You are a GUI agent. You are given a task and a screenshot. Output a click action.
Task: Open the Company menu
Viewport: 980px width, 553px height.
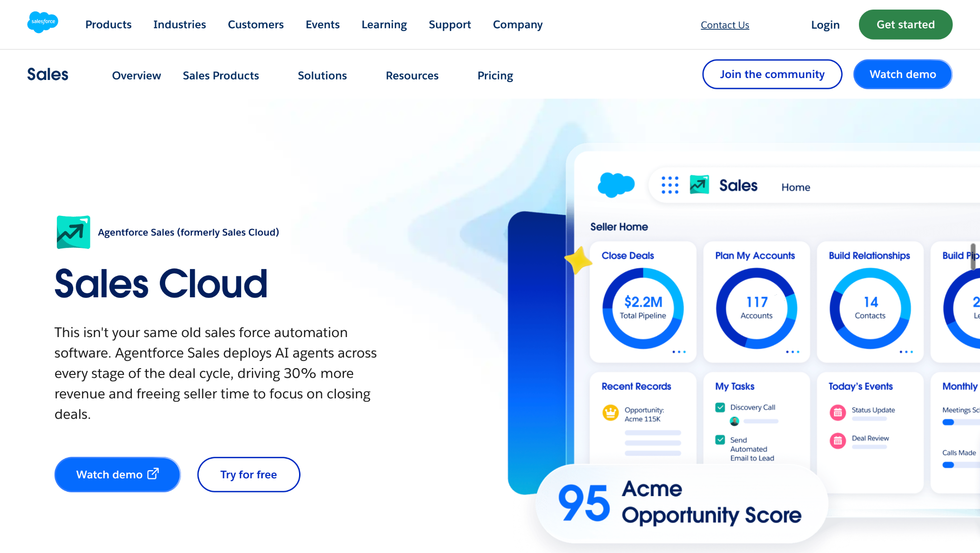[518, 24]
